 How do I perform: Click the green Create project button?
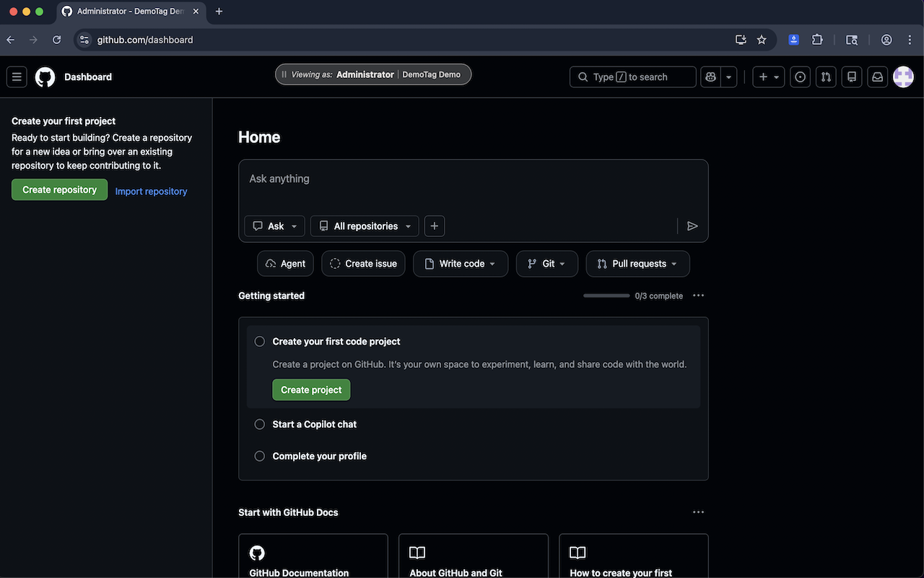click(311, 390)
